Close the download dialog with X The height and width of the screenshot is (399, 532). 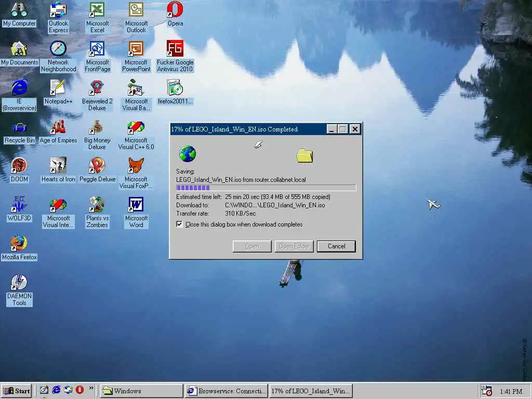tap(355, 129)
